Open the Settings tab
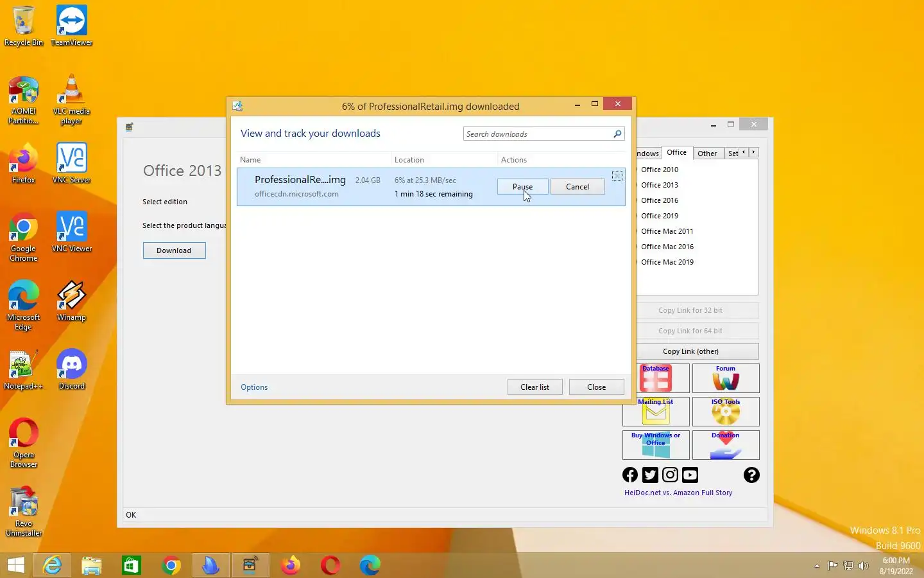This screenshot has width=924, height=578. coord(732,153)
